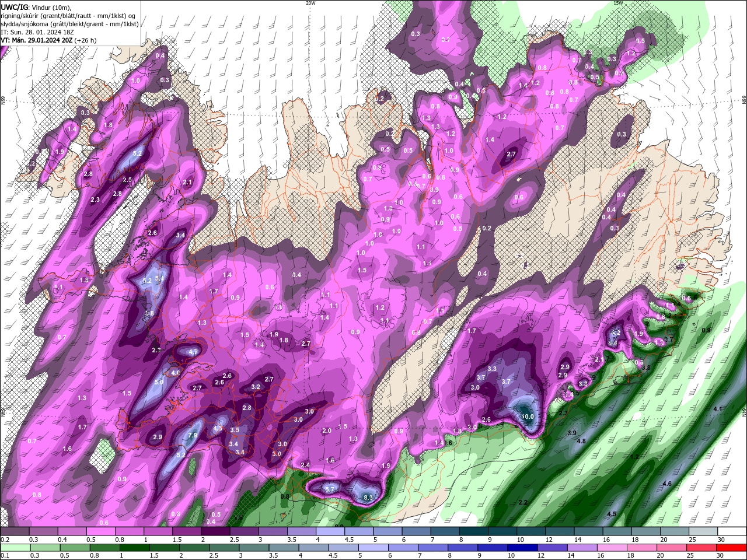Image resolution: width=747 pixels, height=560 pixels.
Task: Click the '4.7' value on the map
Action: point(193,352)
